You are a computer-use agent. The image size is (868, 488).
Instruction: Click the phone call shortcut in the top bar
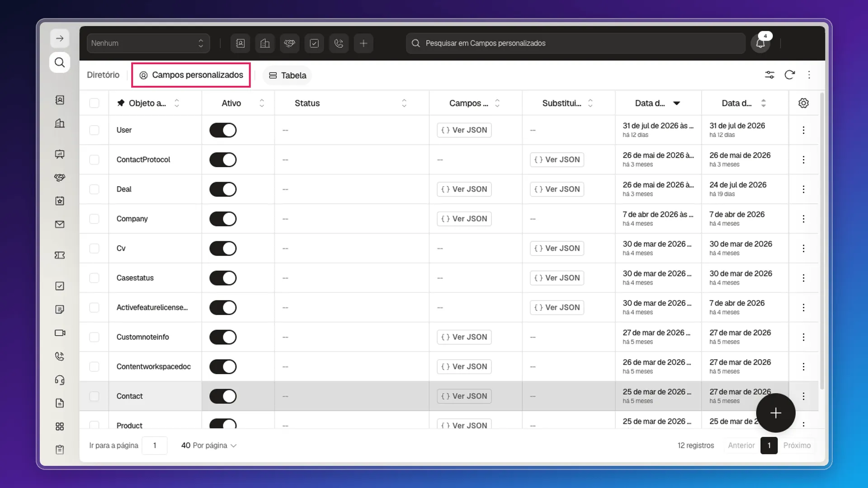tap(339, 43)
